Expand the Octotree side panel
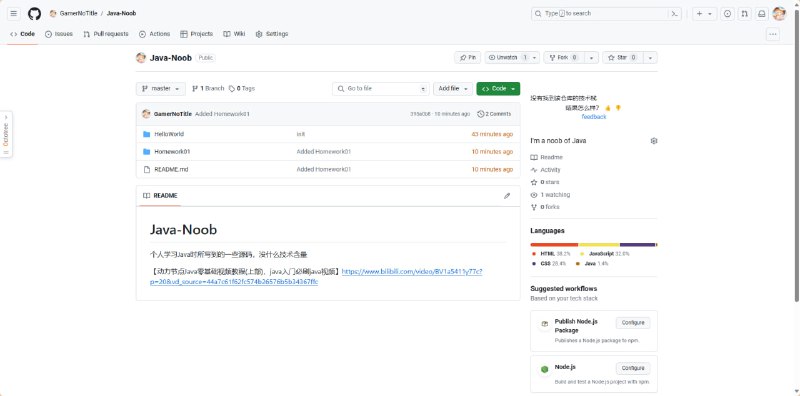This screenshot has height=396, width=800. click(6, 135)
